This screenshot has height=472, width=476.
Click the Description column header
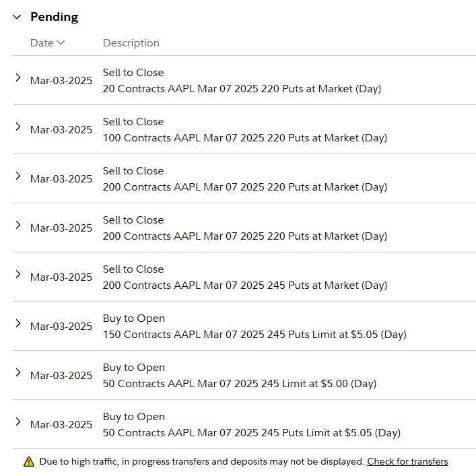(x=131, y=43)
